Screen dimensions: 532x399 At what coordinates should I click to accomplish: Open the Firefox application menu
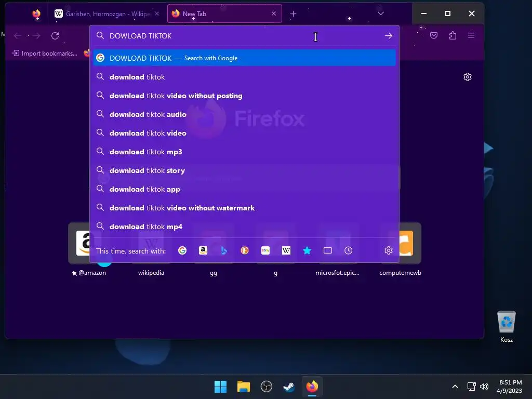(471, 35)
